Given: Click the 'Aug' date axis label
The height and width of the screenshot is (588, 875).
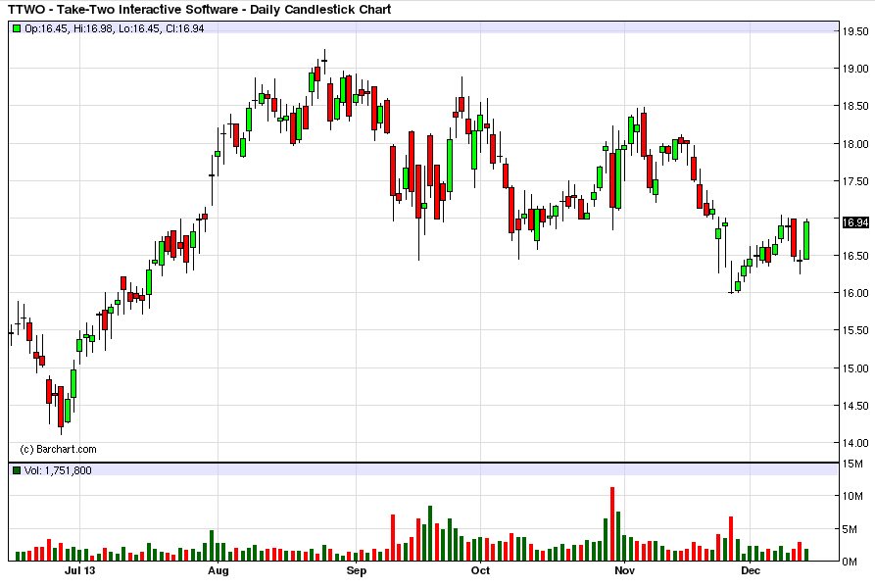Looking at the screenshot, I should 219,570.
